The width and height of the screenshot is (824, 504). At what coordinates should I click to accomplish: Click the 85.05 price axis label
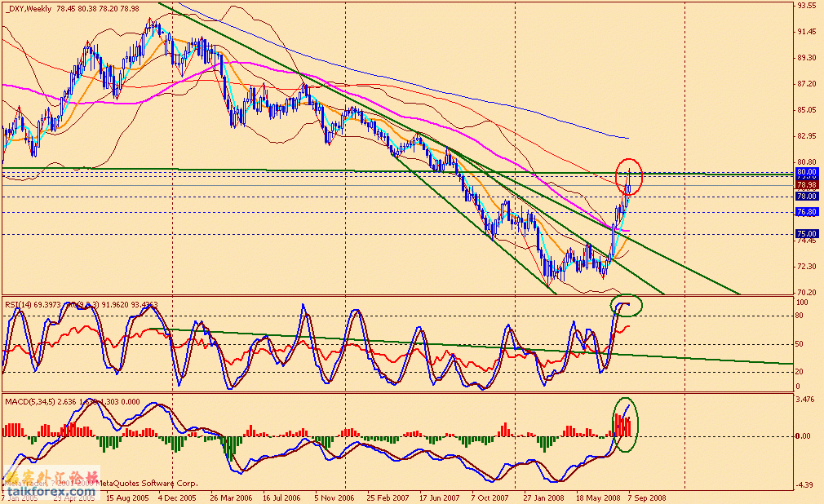click(x=806, y=110)
